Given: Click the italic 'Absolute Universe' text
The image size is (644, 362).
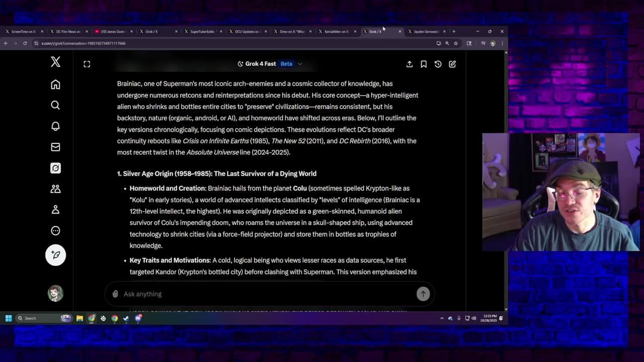Looking at the screenshot, I should tap(213, 152).
